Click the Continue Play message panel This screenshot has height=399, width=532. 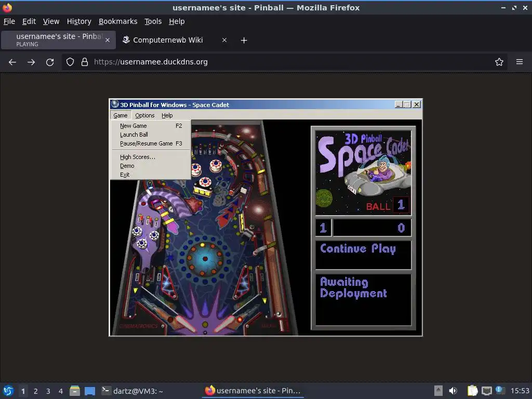tap(363, 255)
